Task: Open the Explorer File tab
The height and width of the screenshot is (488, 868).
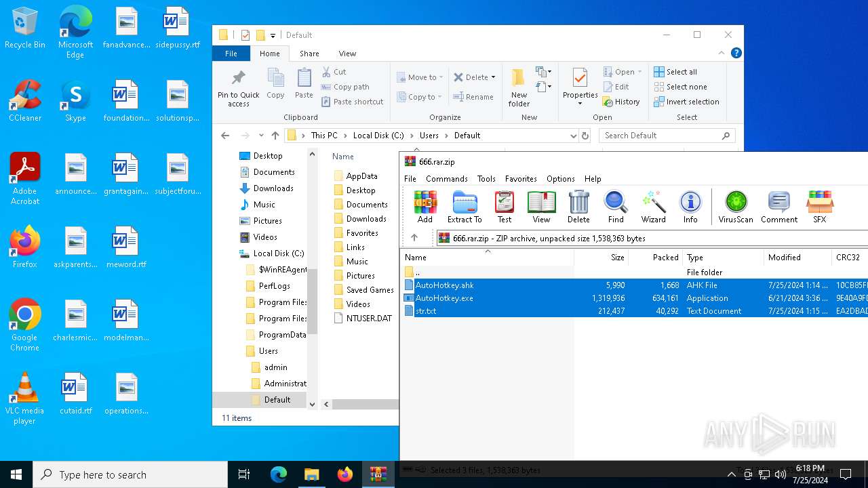Action: (x=231, y=54)
